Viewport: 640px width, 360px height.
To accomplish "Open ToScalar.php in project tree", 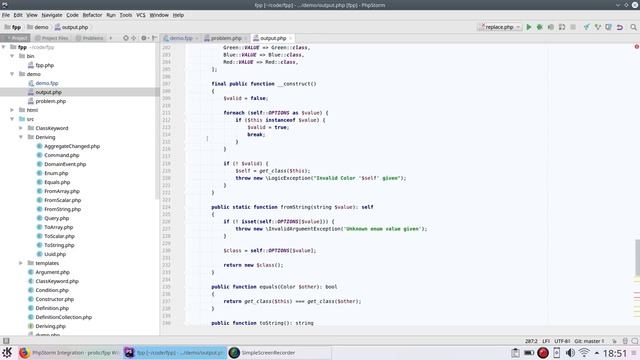I will pos(59,236).
